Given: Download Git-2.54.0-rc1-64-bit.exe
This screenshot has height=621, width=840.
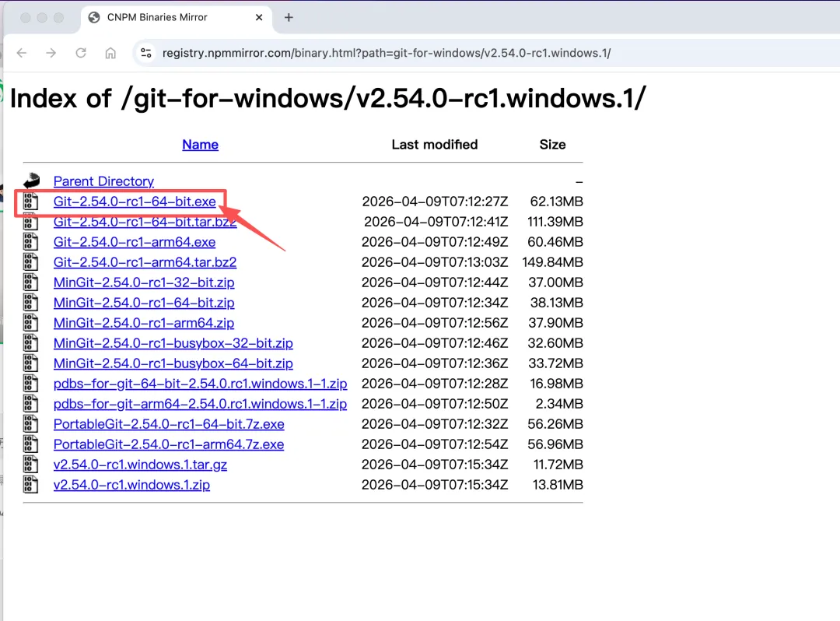Looking at the screenshot, I should (135, 202).
